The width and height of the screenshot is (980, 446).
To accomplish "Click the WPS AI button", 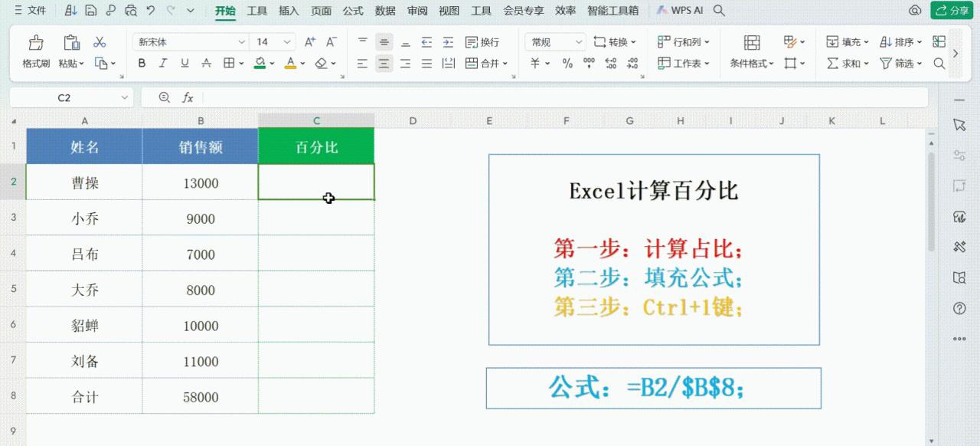I will (x=681, y=11).
